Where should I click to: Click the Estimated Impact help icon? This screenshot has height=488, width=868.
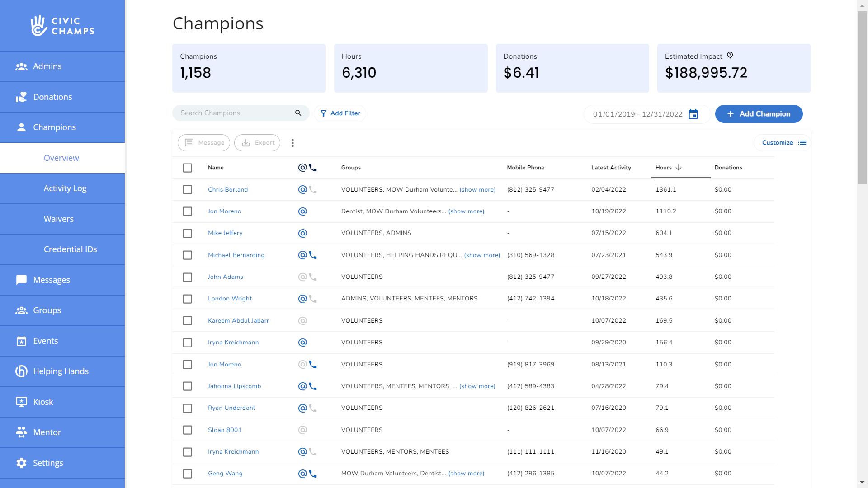click(730, 56)
